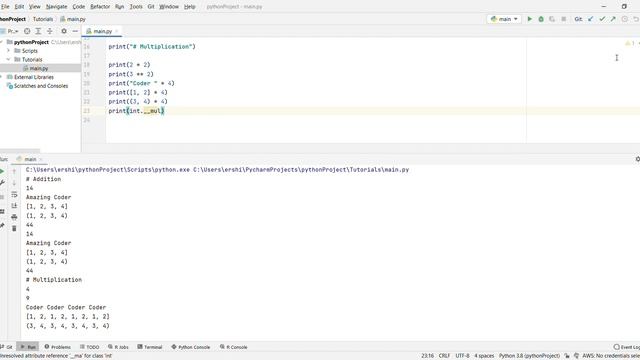
Task: Run with coverage from the main toolbar
Action: (552, 19)
